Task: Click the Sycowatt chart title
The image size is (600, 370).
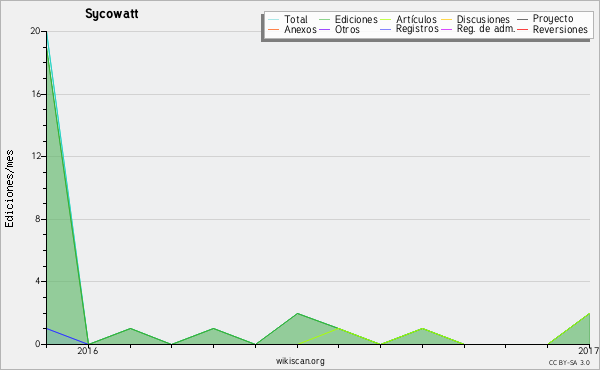Action: [x=111, y=14]
